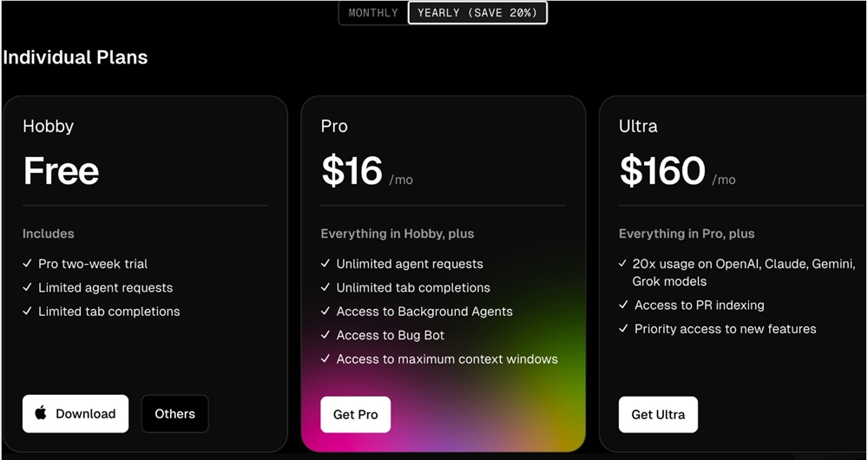Open the Others download options
Image resolution: width=868 pixels, height=460 pixels.
tap(174, 414)
